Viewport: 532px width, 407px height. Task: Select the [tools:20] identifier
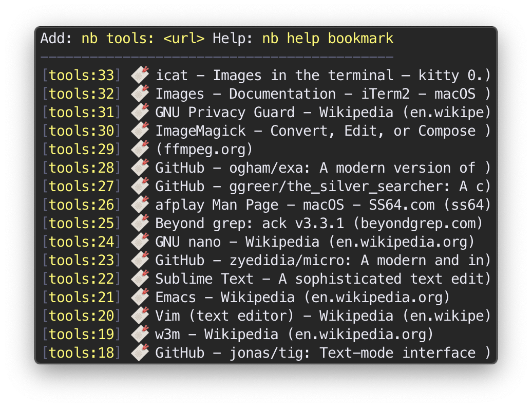click(x=82, y=316)
